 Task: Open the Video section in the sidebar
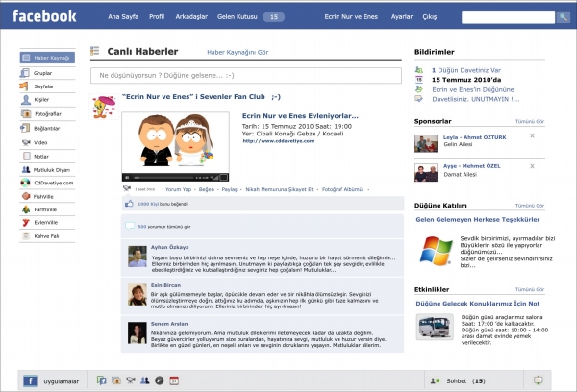(40, 141)
